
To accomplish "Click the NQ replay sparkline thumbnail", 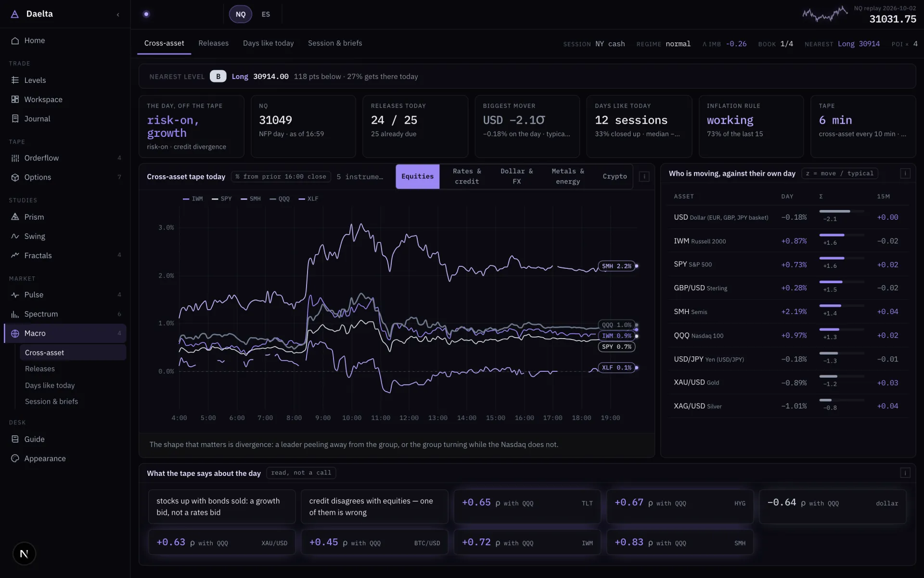I will pyautogui.click(x=825, y=14).
